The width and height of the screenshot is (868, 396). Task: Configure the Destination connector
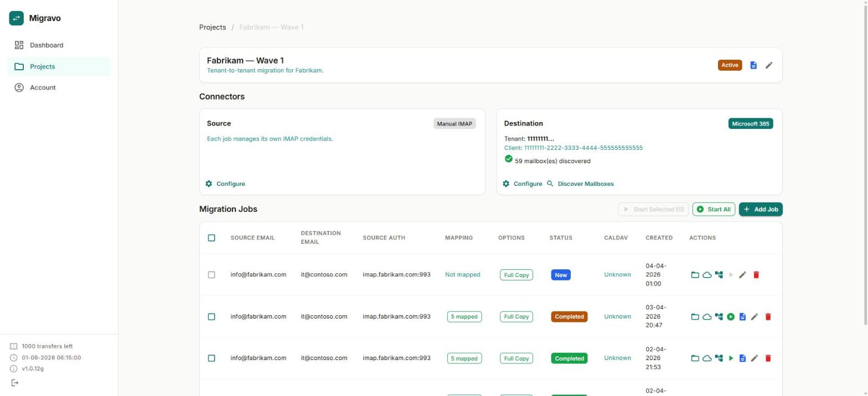[x=523, y=184]
